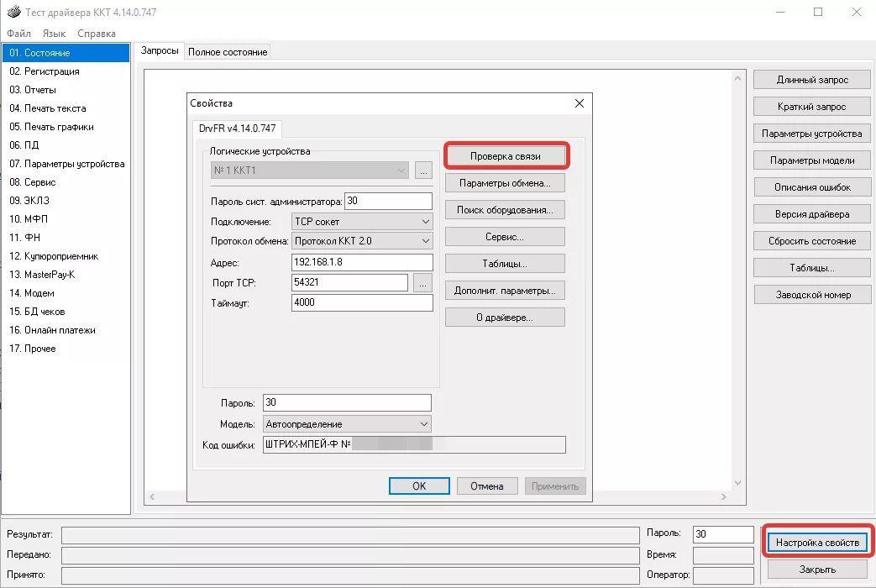876x588 pixels.
Task: Click Версия драйвера button
Action: pos(812,213)
